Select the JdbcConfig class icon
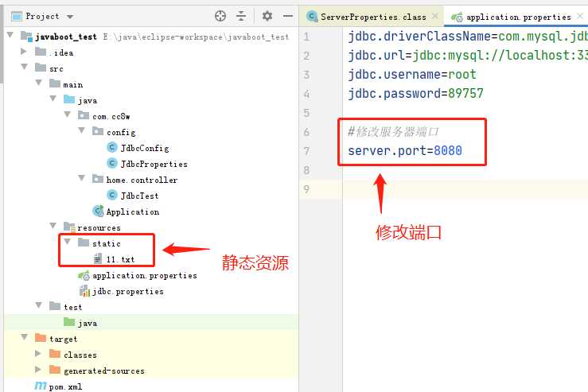 click(111, 147)
